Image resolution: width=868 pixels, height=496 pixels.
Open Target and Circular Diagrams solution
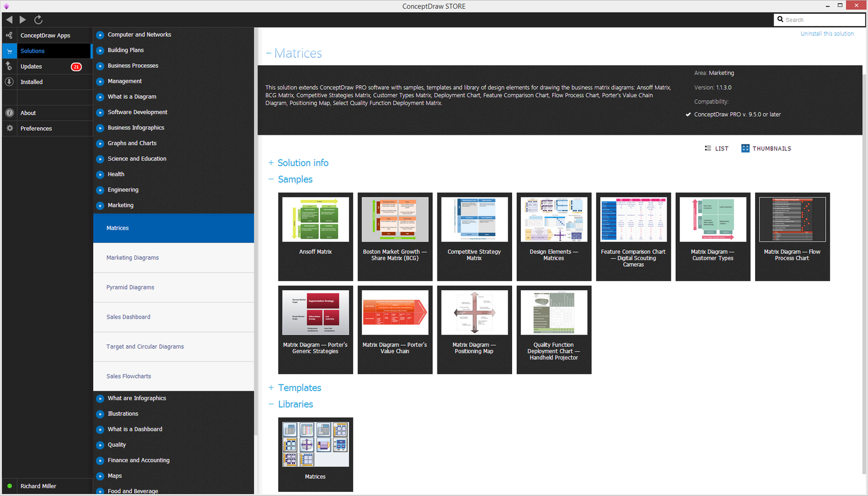coord(174,347)
